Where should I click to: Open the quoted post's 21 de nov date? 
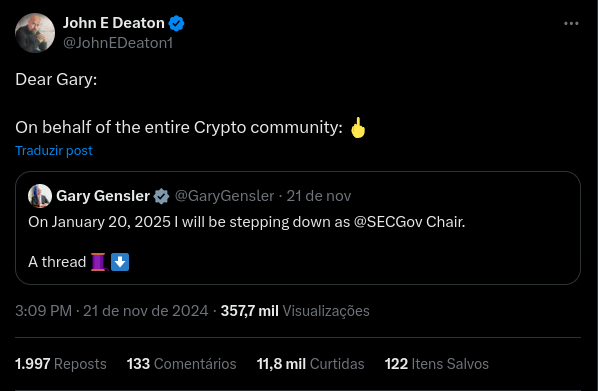click(319, 196)
